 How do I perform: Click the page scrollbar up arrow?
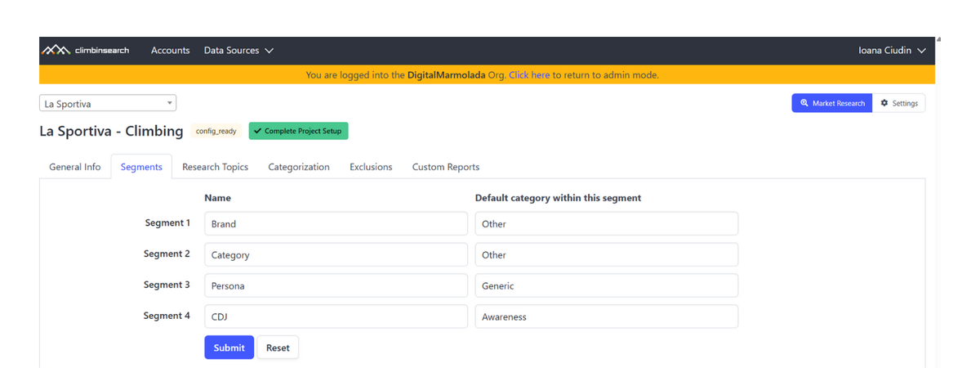point(939,39)
